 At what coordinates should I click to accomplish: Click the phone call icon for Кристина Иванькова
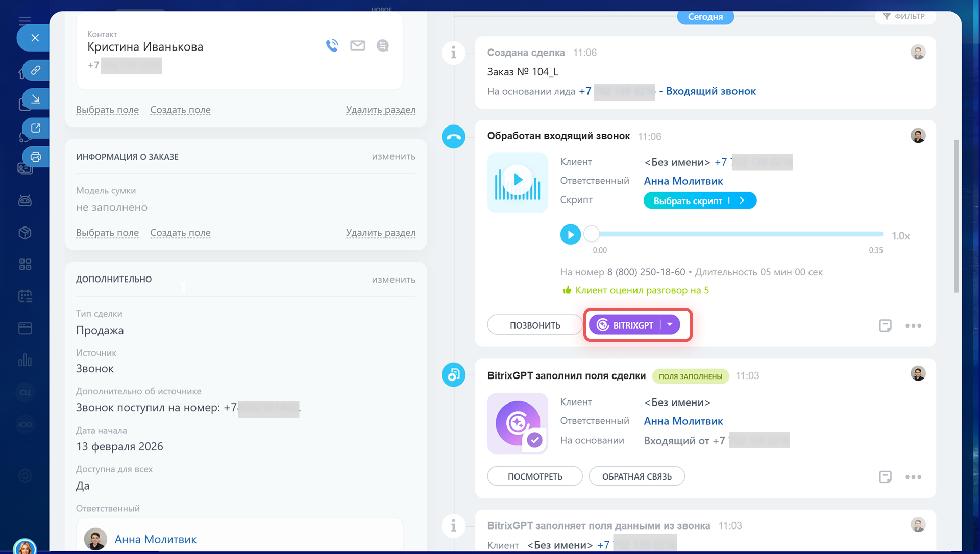pyautogui.click(x=332, y=46)
